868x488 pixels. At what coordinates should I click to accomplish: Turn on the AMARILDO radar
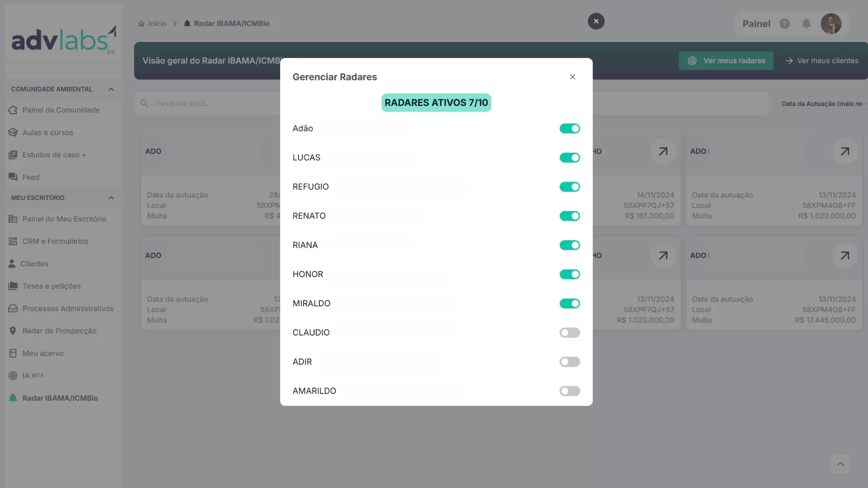[x=569, y=391]
